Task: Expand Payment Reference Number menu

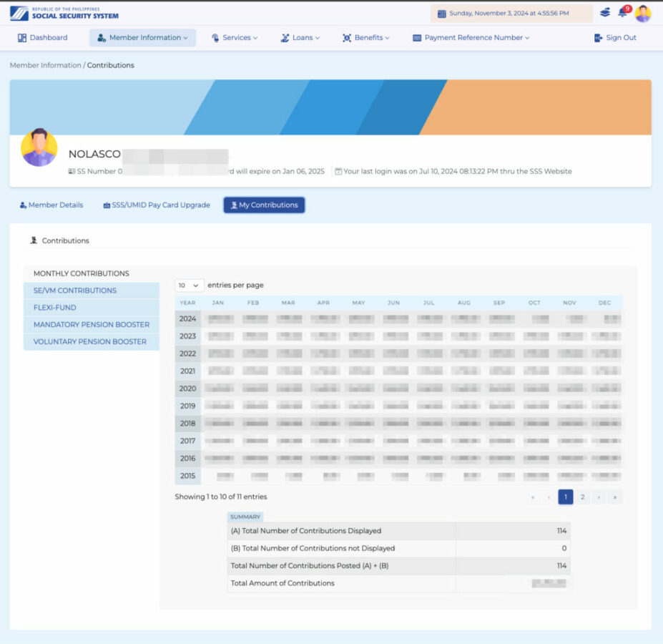Action: (x=471, y=38)
